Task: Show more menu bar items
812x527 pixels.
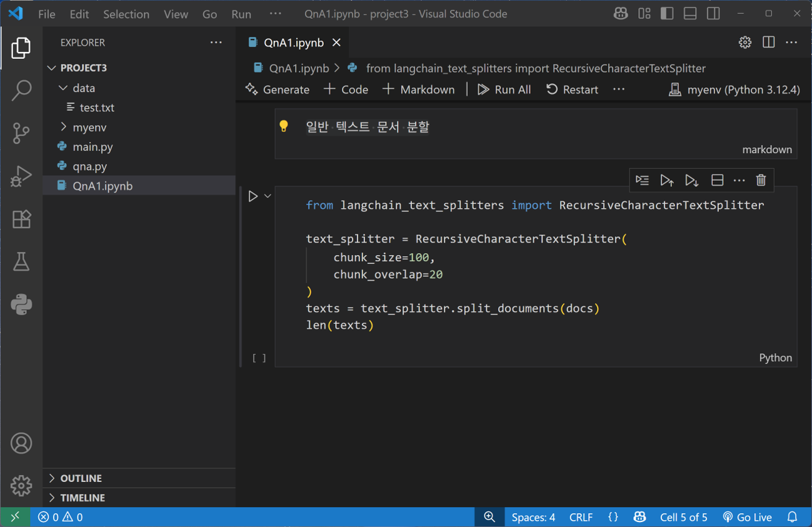Action: tap(275, 14)
